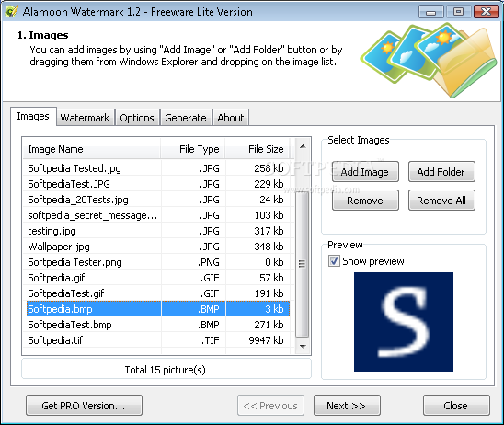This screenshot has height=425, width=504.
Task: Click the list scrollbar down arrow
Action: (x=303, y=346)
